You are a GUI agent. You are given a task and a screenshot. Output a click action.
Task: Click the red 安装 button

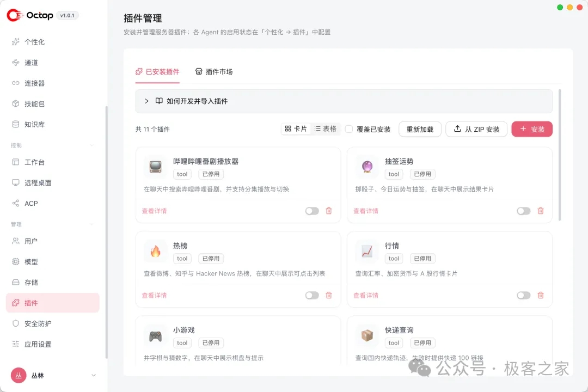pos(532,129)
